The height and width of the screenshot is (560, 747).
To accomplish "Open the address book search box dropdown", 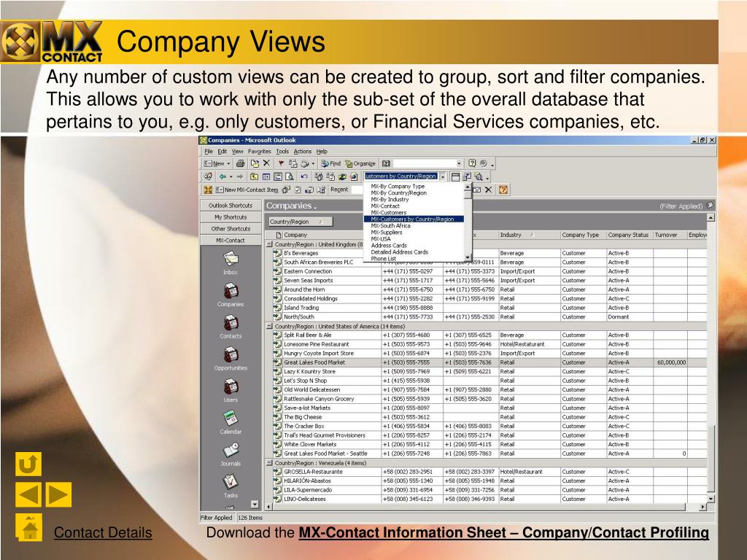I will click(x=459, y=163).
